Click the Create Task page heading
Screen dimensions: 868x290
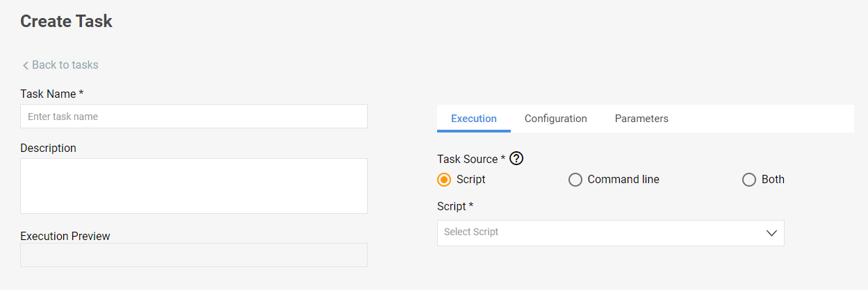[x=66, y=22]
